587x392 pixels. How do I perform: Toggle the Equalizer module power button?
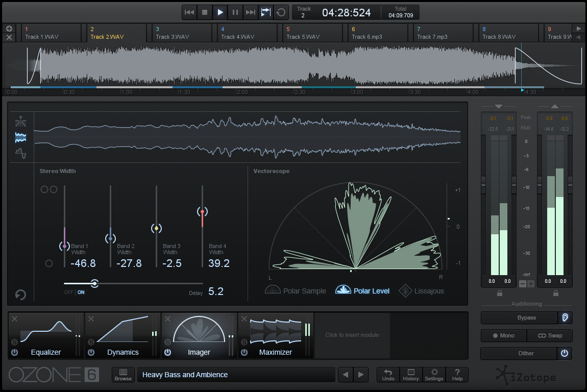(14, 352)
